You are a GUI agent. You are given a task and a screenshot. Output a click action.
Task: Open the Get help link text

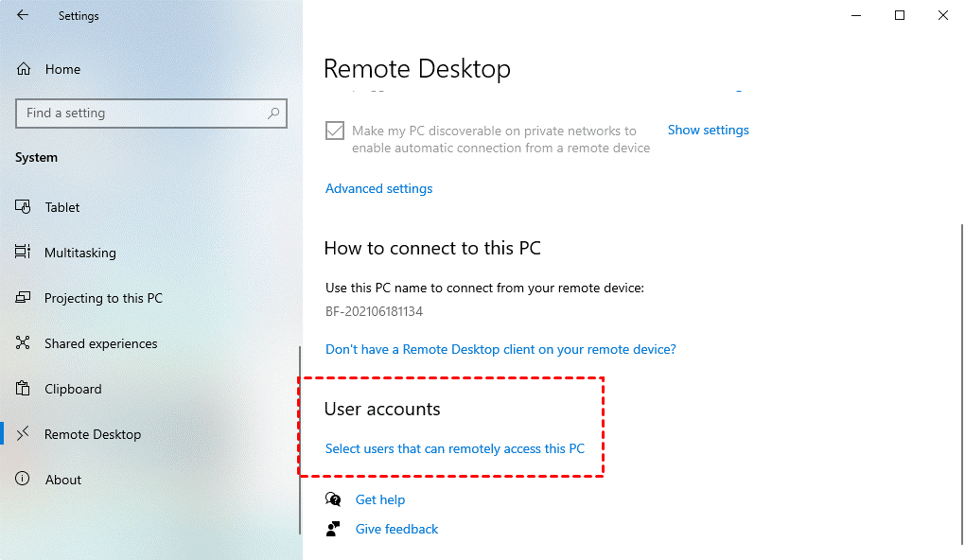click(x=380, y=499)
